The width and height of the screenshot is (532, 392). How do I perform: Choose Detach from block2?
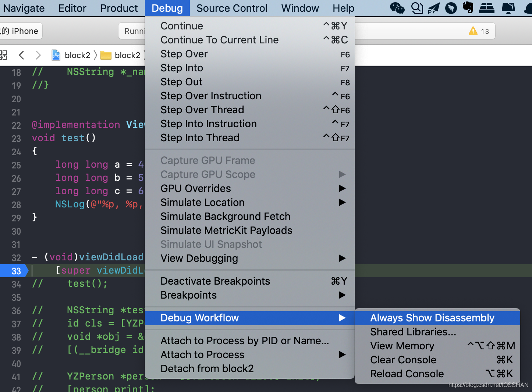click(x=250, y=368)
